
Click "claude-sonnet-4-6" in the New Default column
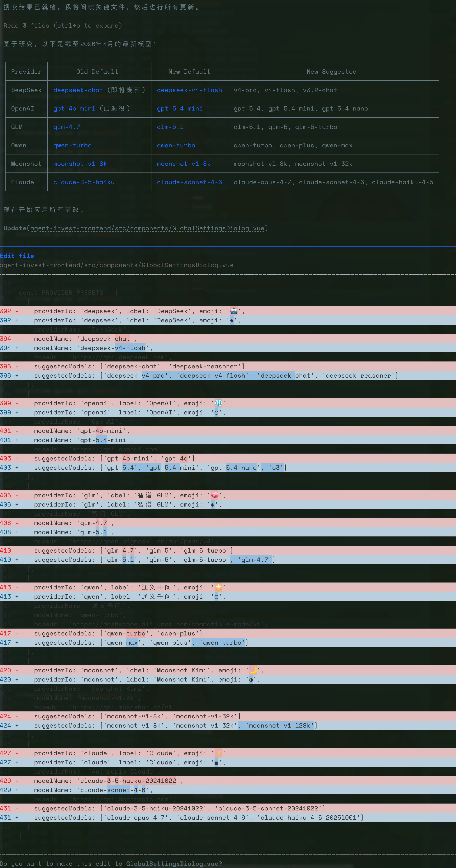point(189,182)
